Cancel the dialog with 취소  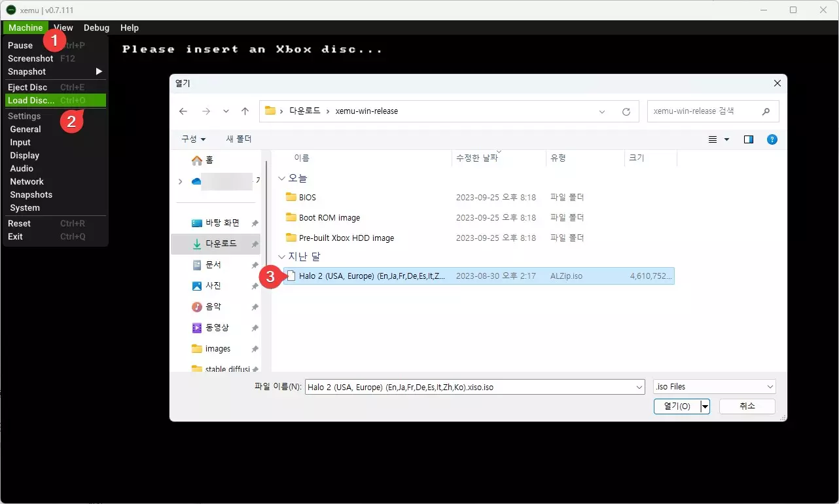(747, 406)
